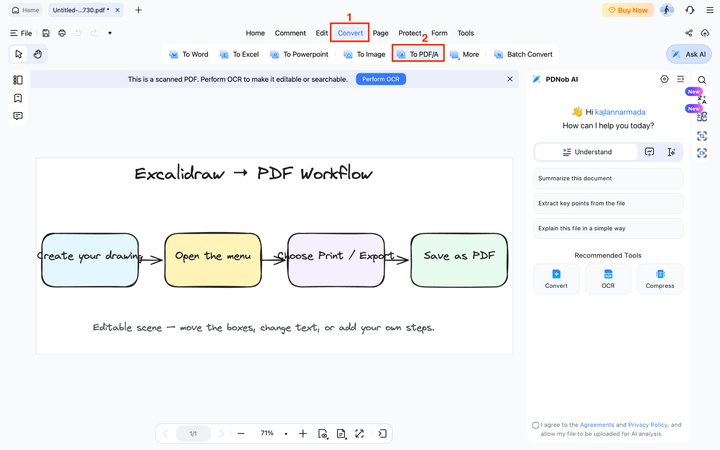Open the hamburger menu at top right
The image size is (720, 450).
point(709,10)
